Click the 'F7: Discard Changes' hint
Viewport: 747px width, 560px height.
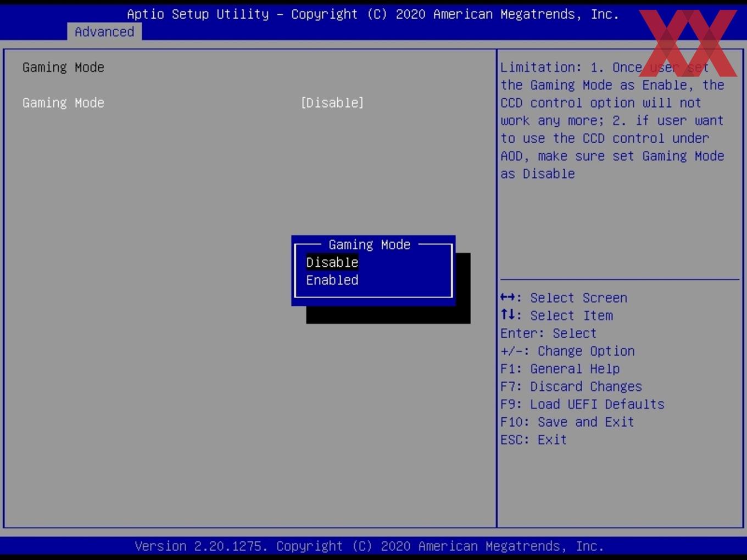tap(571, 387)
